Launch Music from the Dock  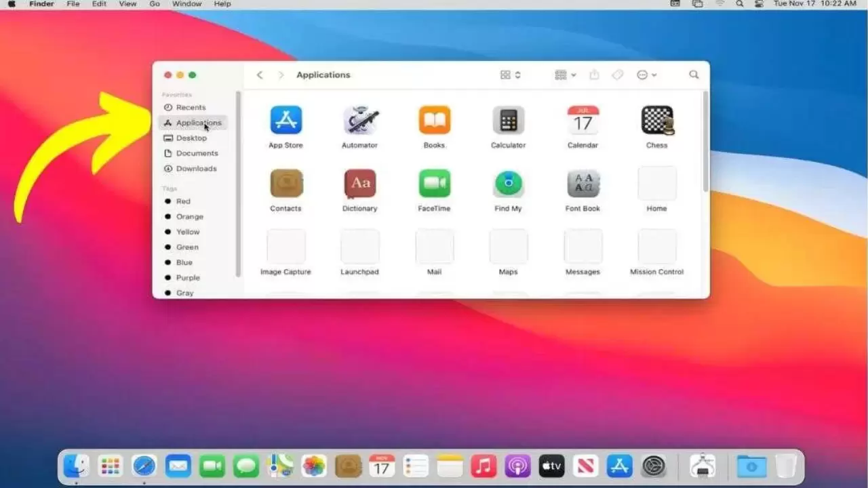484,466
